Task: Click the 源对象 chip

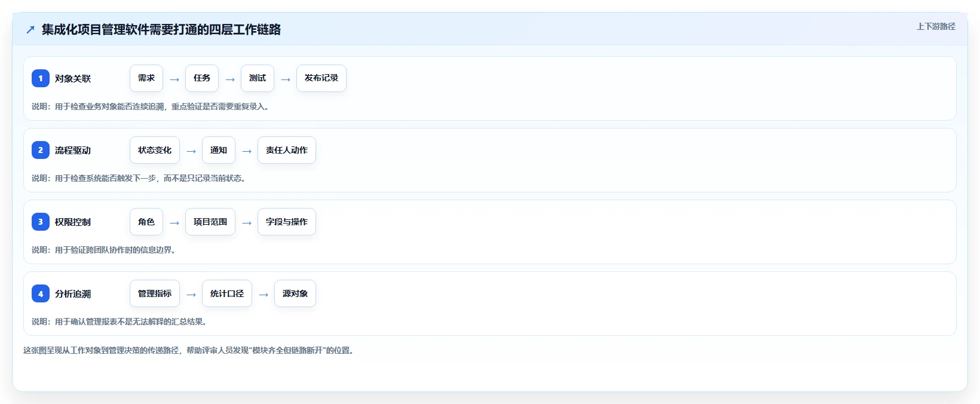Action: (x=295, y=293)
